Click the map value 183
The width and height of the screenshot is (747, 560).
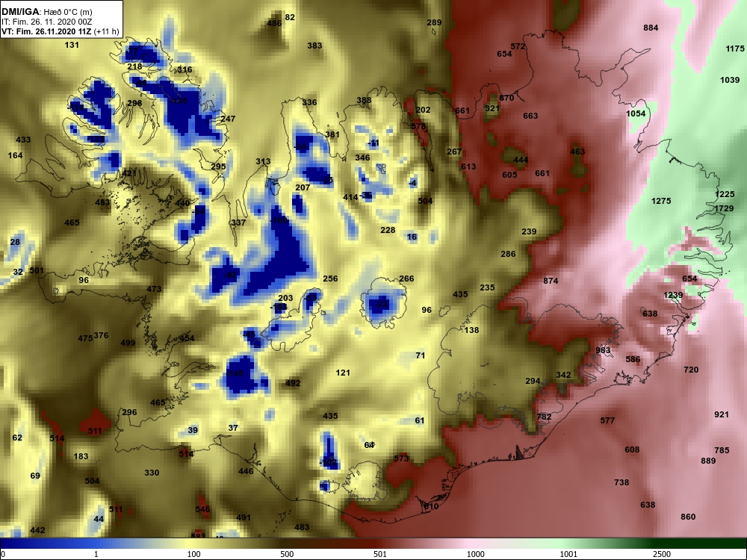[x=81, y=456]
